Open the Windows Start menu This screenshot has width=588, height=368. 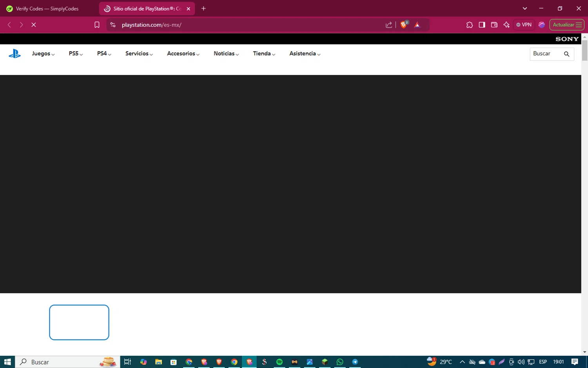coord(7,362)
